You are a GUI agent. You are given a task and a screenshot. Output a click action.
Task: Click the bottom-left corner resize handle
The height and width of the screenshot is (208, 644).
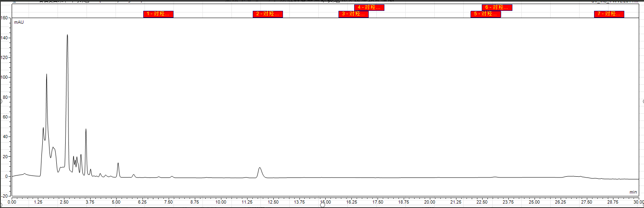(1, 205)
